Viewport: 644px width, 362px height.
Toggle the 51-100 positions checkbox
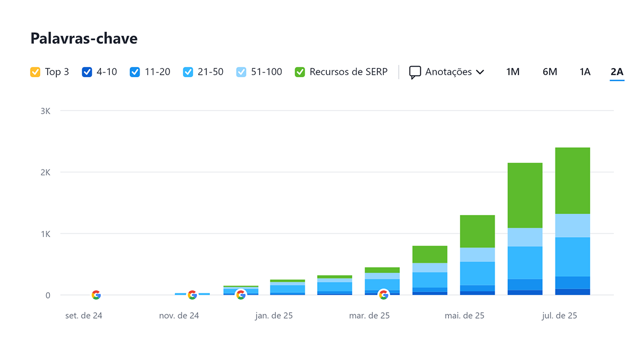241,72
